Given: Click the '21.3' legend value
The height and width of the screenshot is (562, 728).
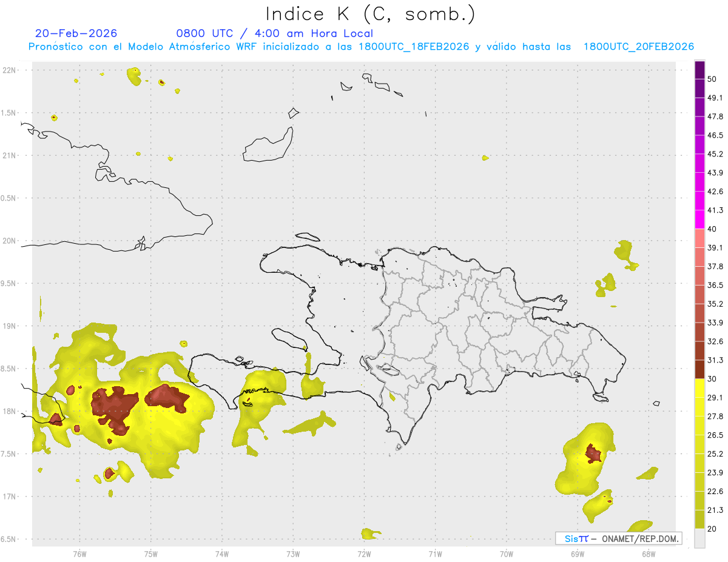Looking at the screenshot, I should pyautogui.click(x=715, y=510).
